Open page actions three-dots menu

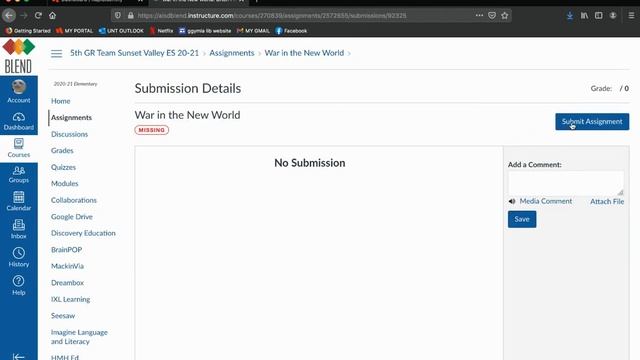coord(479,16)
